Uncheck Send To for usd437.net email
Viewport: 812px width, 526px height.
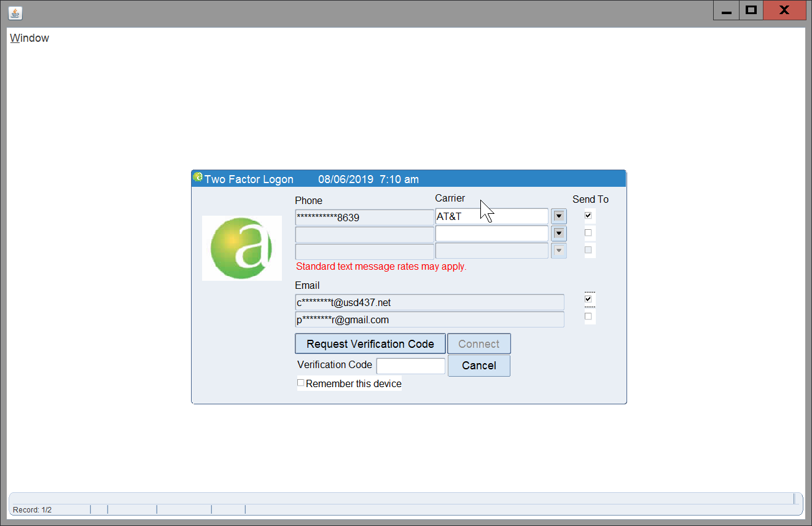[x=588, y=299]
